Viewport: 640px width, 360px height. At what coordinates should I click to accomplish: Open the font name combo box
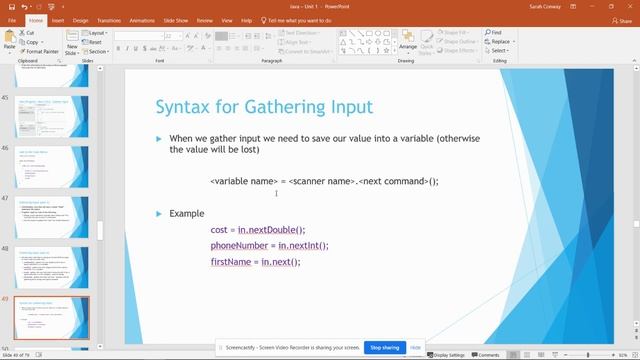tap(139, 36)
